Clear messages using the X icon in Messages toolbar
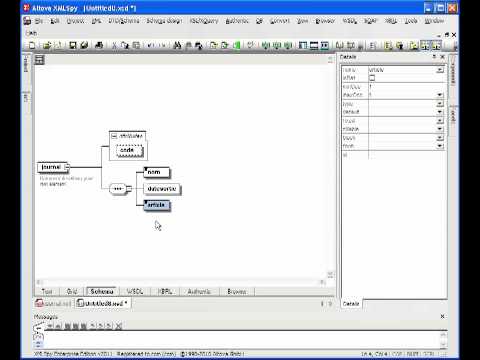 [118, 326]
